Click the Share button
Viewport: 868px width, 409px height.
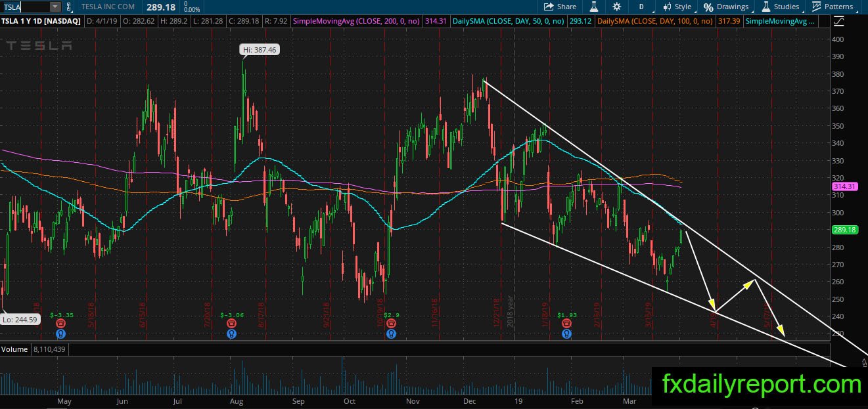560,7
